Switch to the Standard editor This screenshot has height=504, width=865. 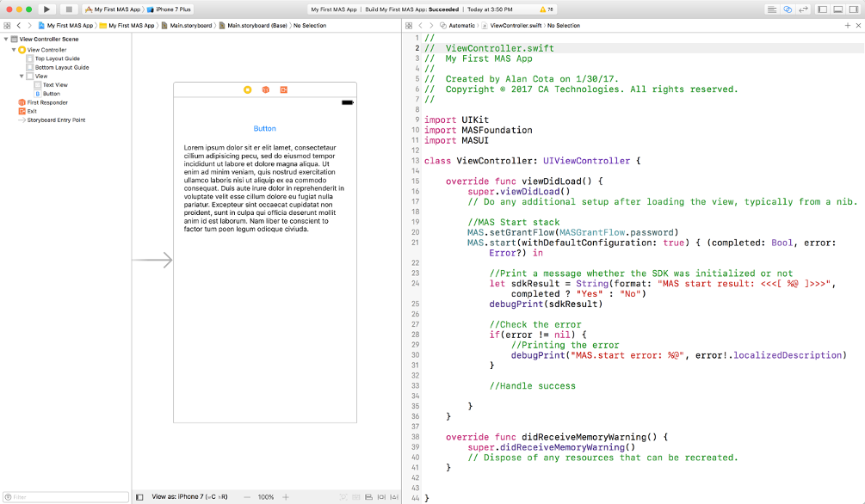coord(772,9)
